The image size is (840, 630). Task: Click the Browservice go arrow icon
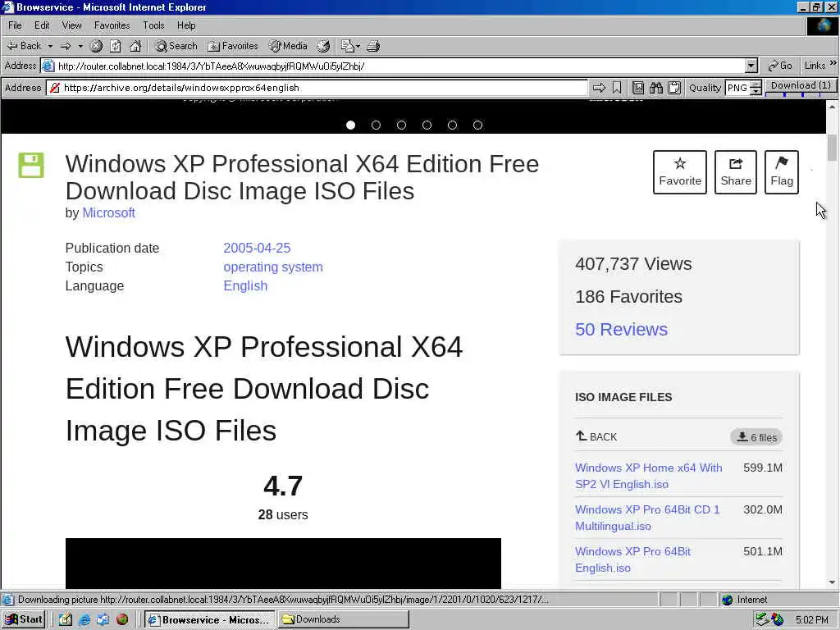599,88
